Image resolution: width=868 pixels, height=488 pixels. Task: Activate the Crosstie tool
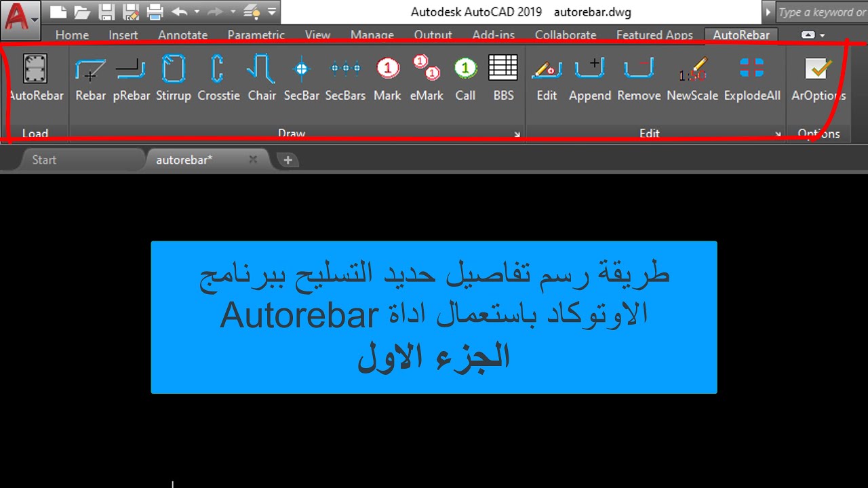tap(218, 78)
